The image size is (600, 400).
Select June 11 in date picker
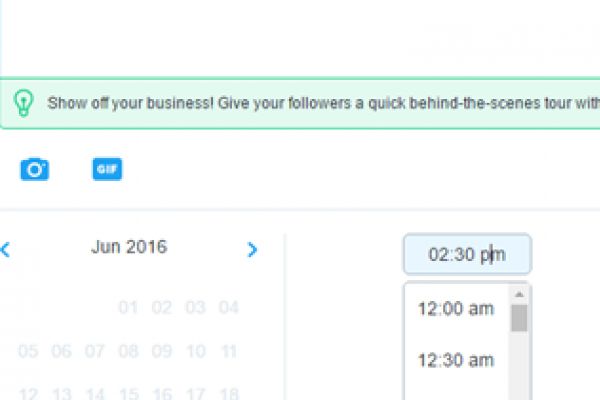coord(229,351)
